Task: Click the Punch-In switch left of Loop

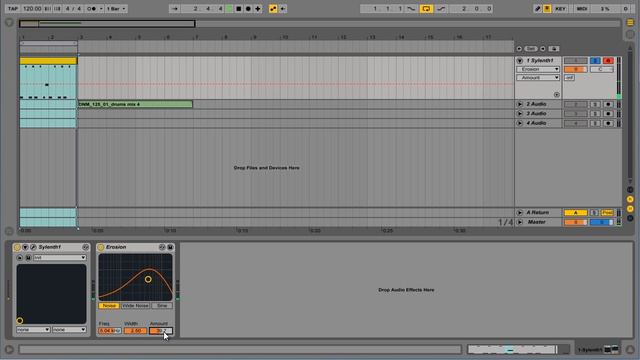Action: pyautogui.click(x=411, y=9)
